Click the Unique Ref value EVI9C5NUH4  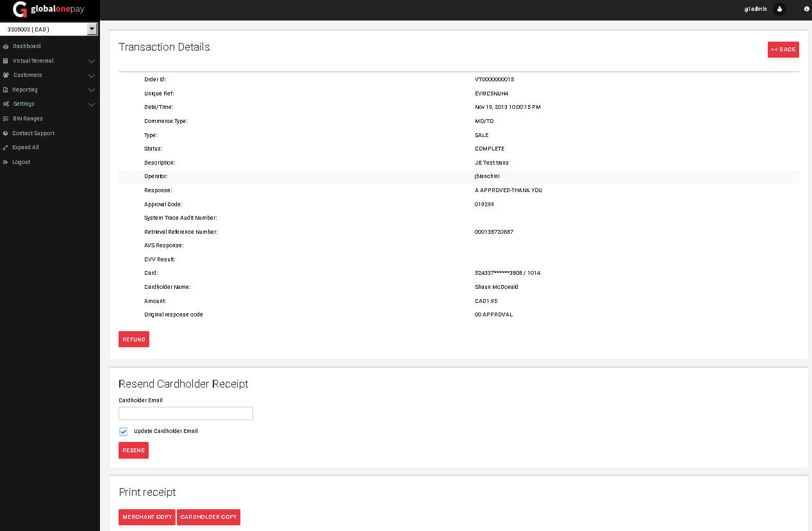click(492, 94)
